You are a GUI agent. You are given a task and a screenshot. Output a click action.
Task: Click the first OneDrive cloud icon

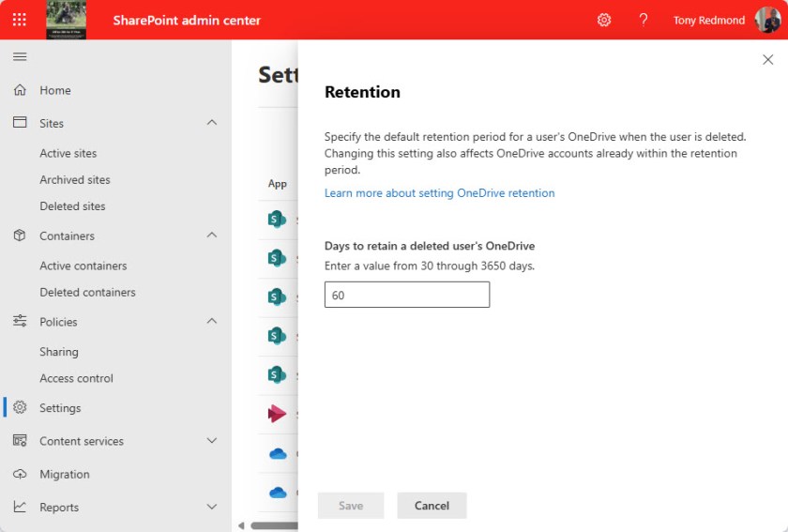[x=278, y=453]
